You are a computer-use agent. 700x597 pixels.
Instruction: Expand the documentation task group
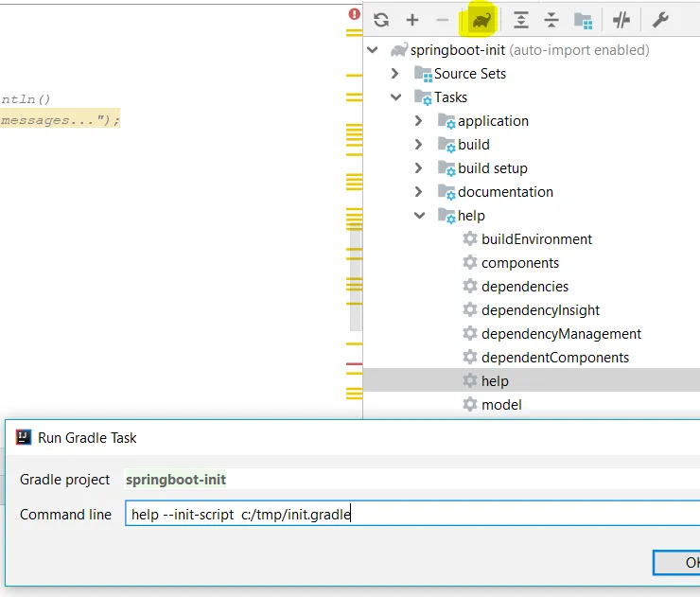coord(418,191)
